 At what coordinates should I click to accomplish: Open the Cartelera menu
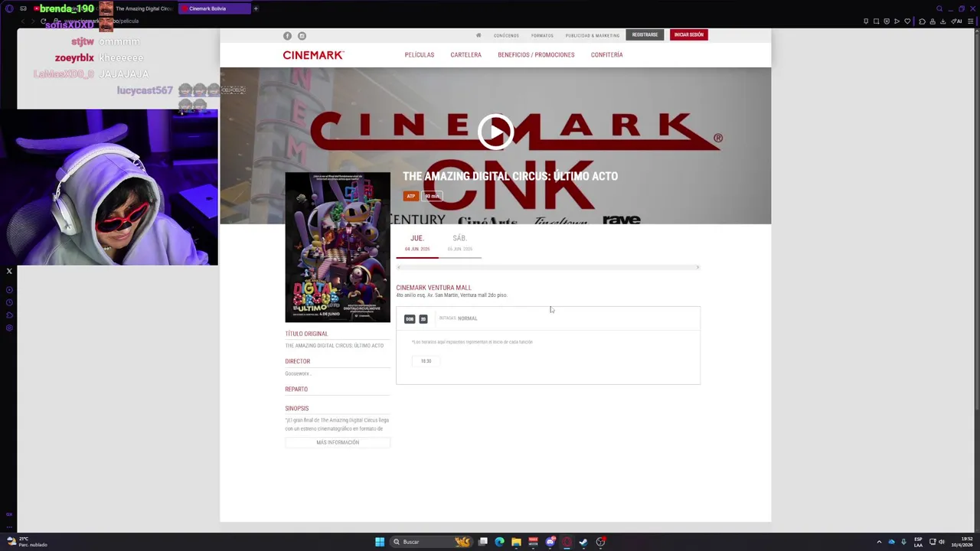tap(465, 55)
